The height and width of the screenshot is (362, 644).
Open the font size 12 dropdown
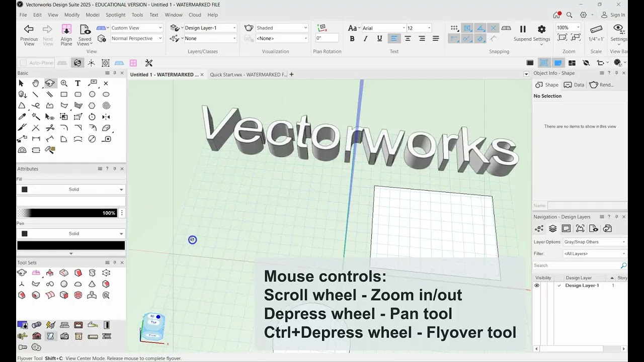(419, 28)
